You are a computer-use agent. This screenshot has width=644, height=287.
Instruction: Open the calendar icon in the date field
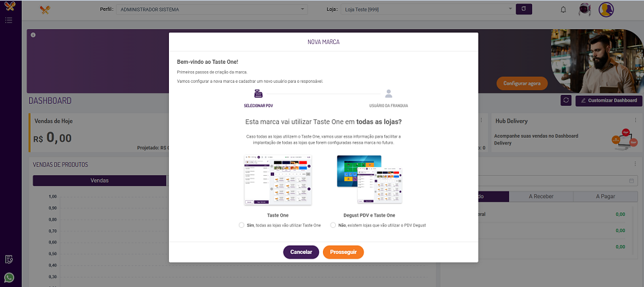(x=631, y=180)
